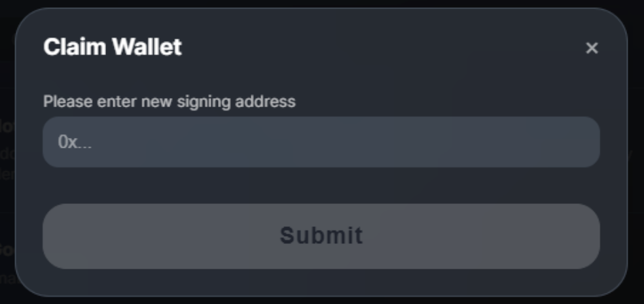The height and width of the screenshot is (304, 644).
Task: Exit the wallet claim popup
Action: [592, 48]
